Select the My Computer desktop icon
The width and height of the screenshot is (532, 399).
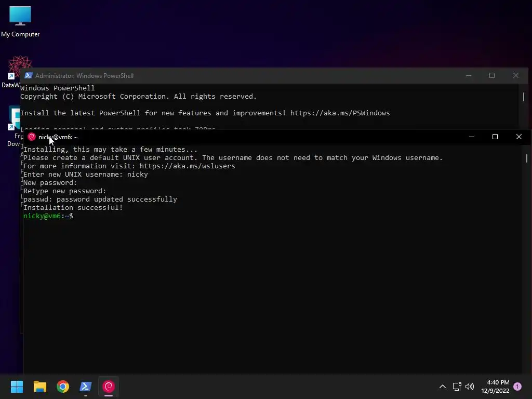[20, 22]
